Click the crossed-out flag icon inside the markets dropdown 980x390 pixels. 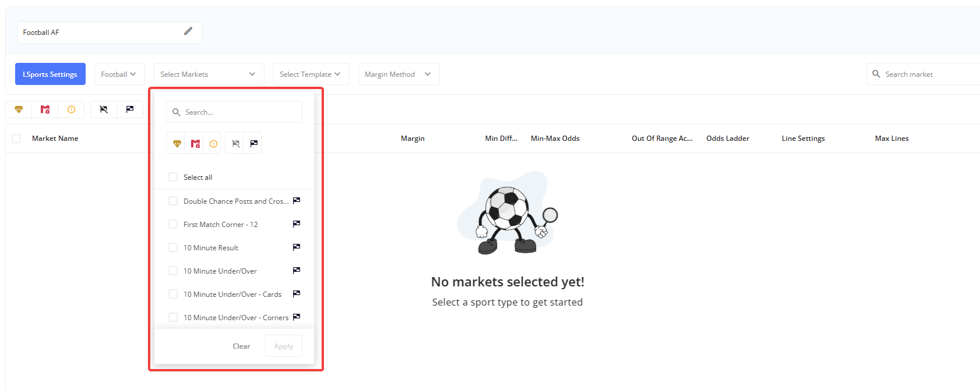point(235,144)
